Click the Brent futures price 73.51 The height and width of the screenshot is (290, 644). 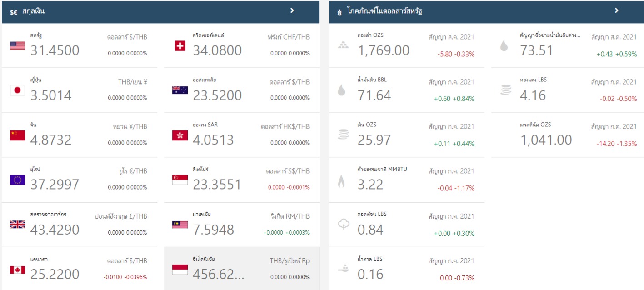pyautogui.click(x=537, y=50)
